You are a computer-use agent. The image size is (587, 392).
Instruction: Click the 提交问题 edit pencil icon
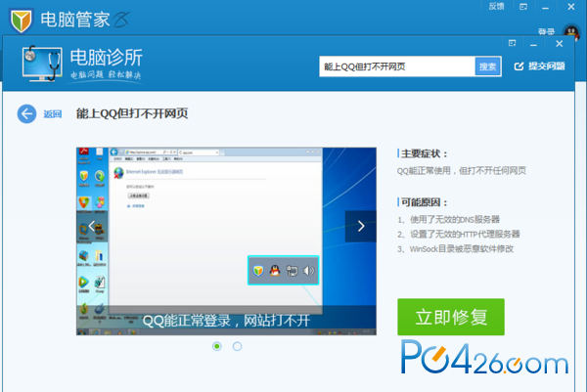(519, 66)
